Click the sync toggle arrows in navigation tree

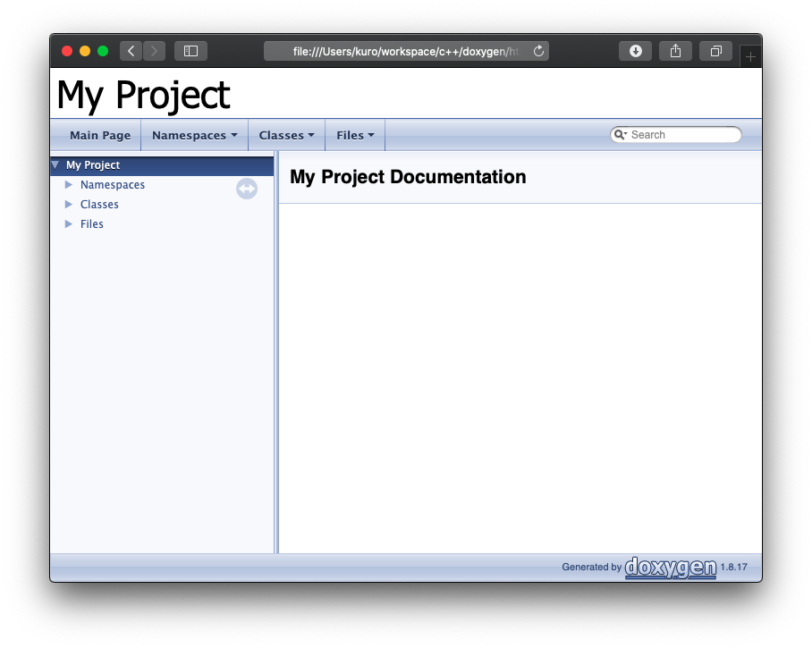tap(247, 189)
